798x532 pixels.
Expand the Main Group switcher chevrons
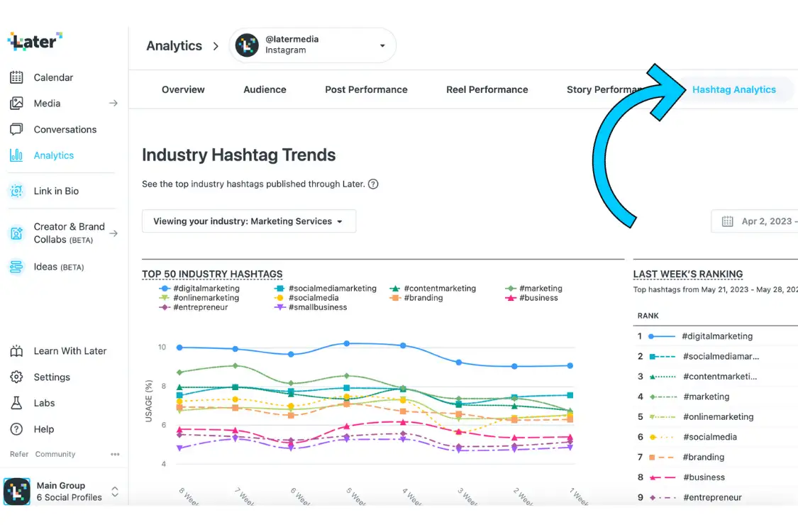coord(115,492)
